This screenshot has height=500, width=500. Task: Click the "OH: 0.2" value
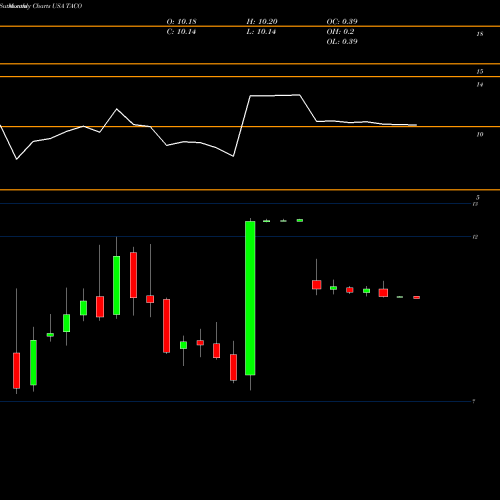pyautogui.click(x=340, y=32)
